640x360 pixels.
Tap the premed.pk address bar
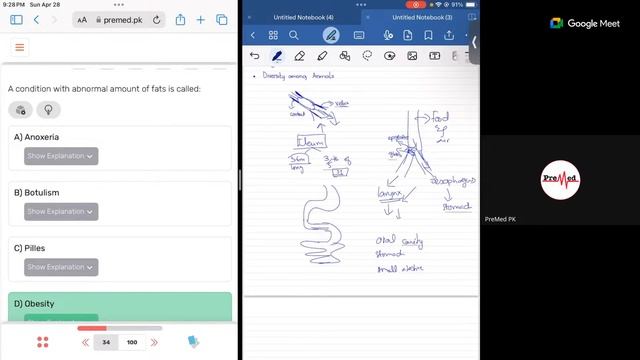click(x=119, y=20)
